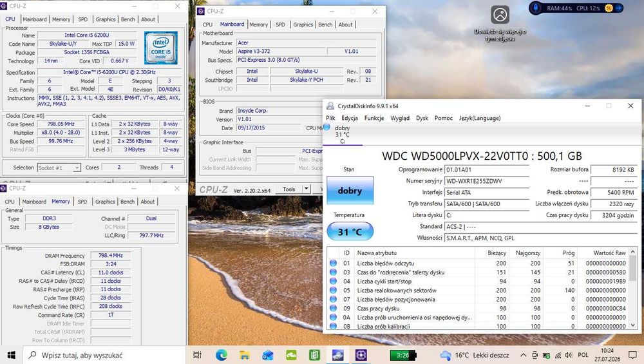Open the Tools dropdown arrow in CPU-Z
Screen dimensions: 644x364
[306, 189]
